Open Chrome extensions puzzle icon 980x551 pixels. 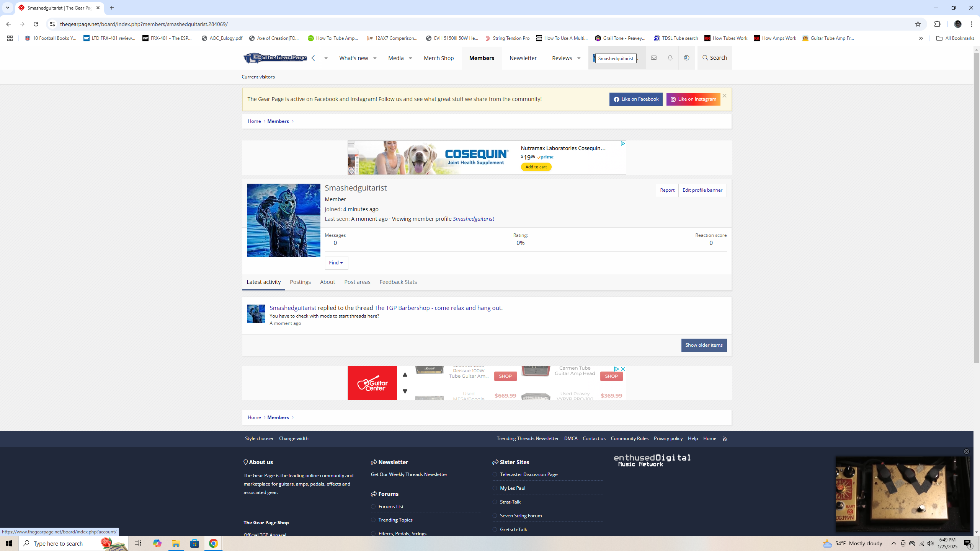pyautogui.click(x=937, y=24)
